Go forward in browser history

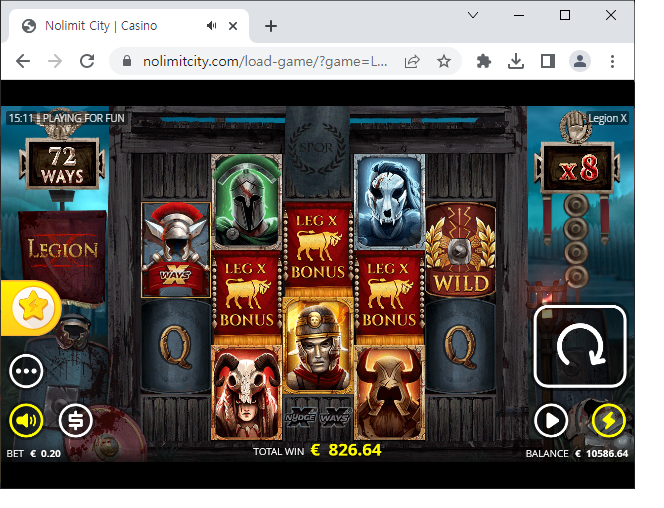click(x=55, y=61)
